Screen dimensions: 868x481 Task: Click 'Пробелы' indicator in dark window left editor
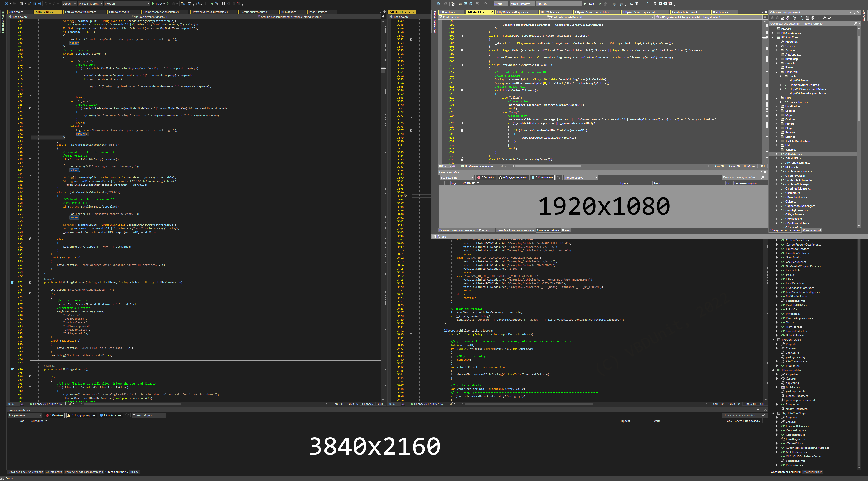tap(368, 404)
